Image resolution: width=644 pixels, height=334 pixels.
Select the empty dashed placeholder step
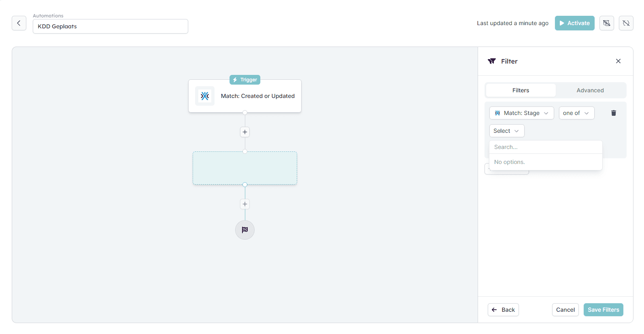pyautogui.click(x=245, y=168)
